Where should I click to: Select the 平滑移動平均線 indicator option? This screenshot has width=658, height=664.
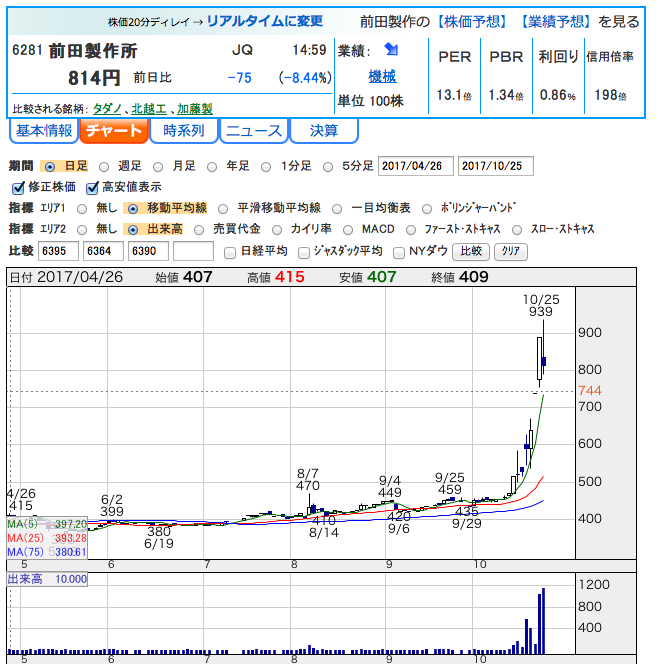coord(223,209)
